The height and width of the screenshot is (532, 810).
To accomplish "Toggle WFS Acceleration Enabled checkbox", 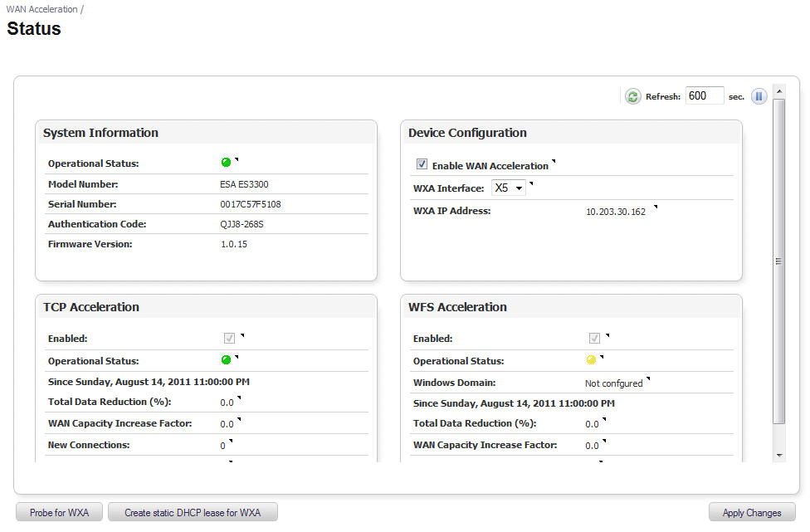I will pos(594,339).
